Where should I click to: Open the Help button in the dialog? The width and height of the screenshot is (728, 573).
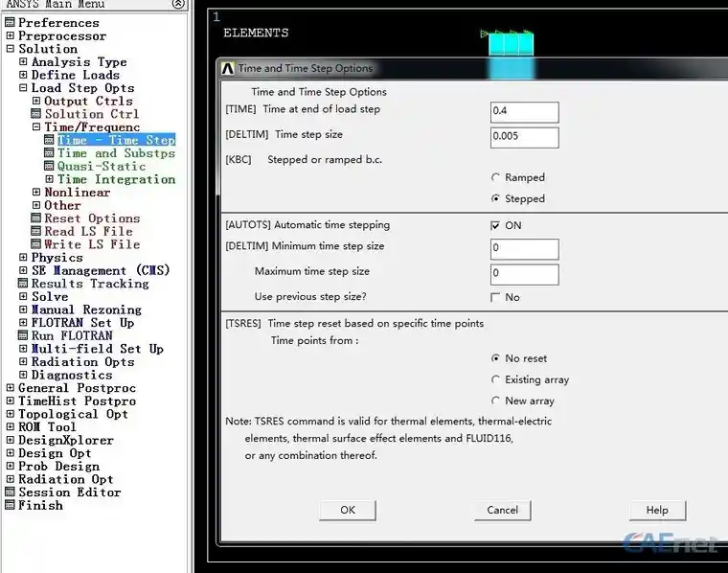(x=657, y=510)
